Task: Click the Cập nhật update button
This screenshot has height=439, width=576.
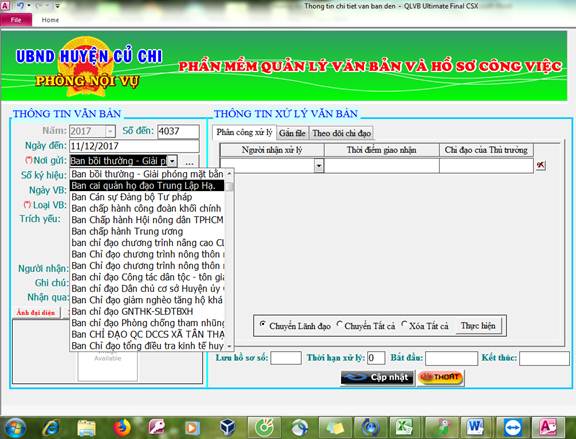Action: pyautogui.click(x=377, y=378)
